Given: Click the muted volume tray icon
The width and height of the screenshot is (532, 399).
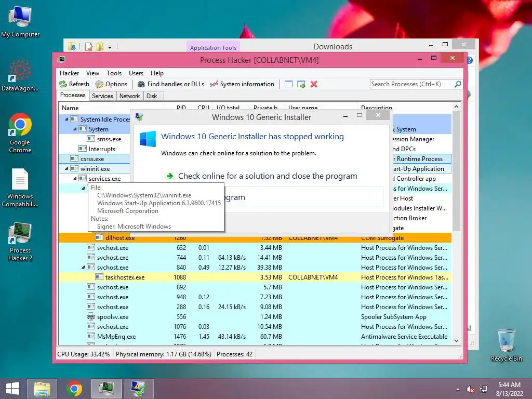Looking at the screenshot, I should [x=470, y=389].
